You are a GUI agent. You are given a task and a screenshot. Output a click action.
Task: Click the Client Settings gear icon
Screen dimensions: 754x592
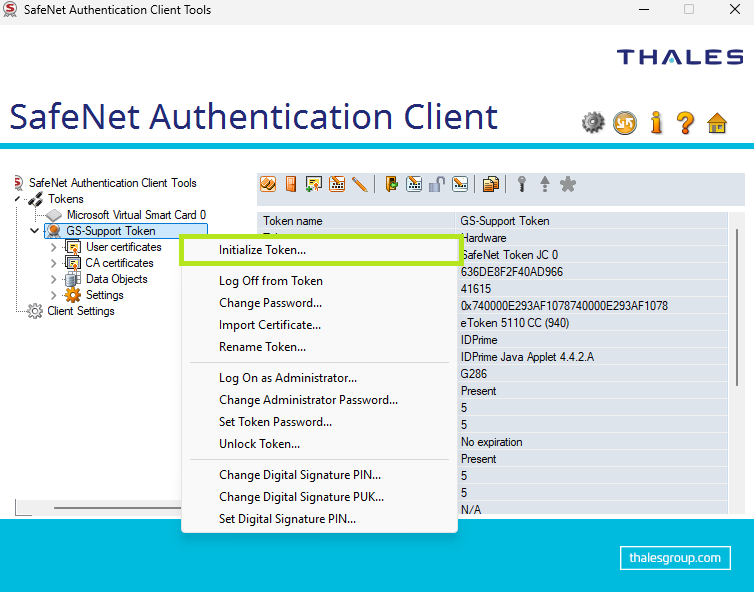(35, 311)
